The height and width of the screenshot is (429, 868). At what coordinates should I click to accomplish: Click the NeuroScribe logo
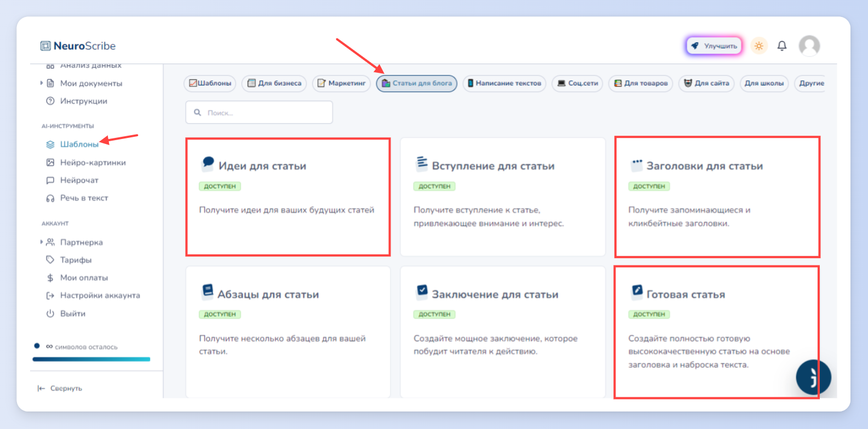pyautogui.click(x=78, y=46)
